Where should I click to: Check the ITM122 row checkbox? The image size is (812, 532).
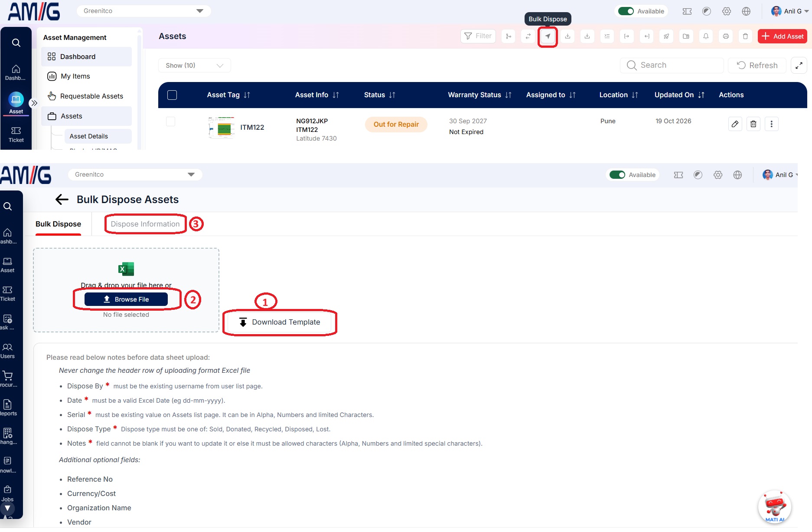171,122
